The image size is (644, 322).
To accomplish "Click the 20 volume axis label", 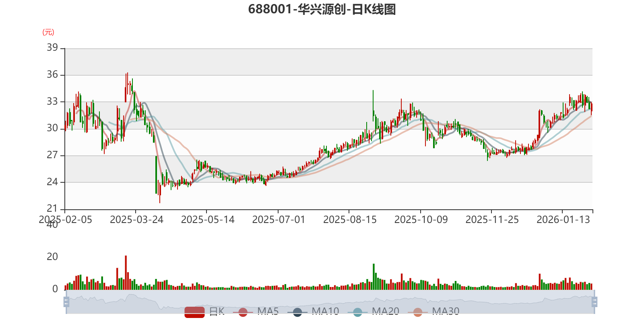I will click(x=52, y=257).
